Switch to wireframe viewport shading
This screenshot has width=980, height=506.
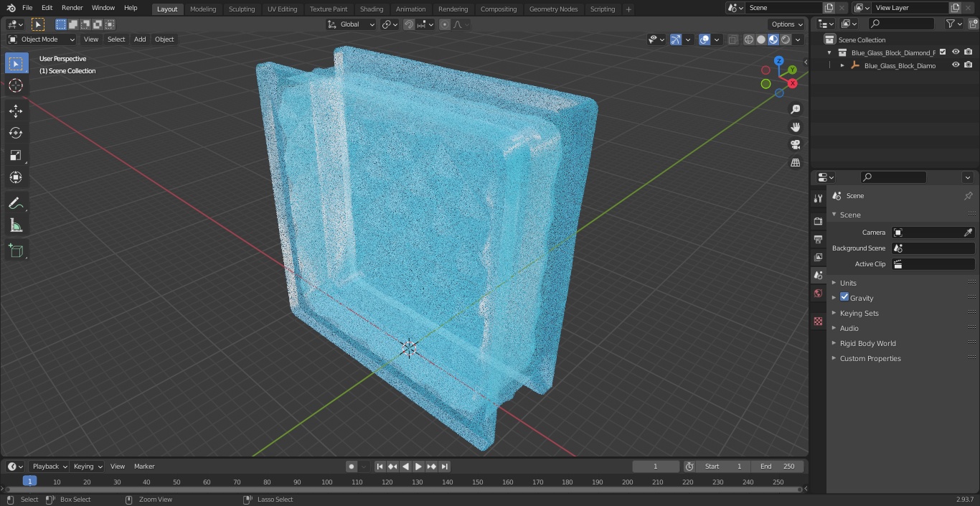pos(749,39)
